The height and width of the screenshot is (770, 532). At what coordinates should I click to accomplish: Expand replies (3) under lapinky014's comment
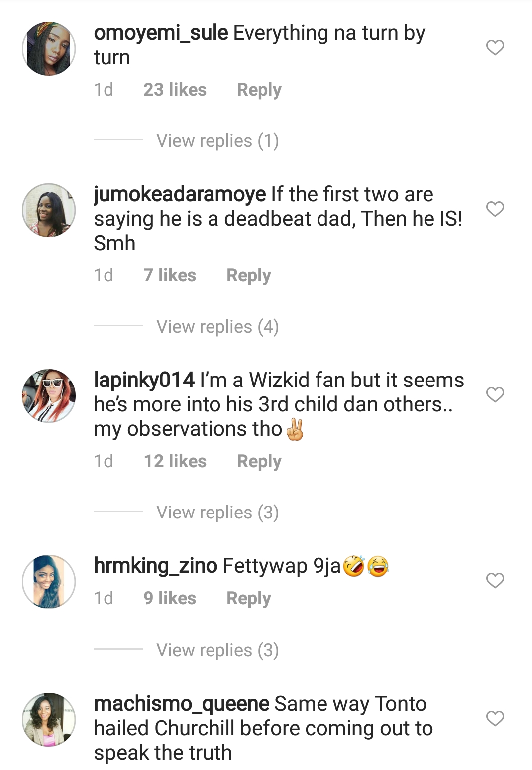(217, 513)
